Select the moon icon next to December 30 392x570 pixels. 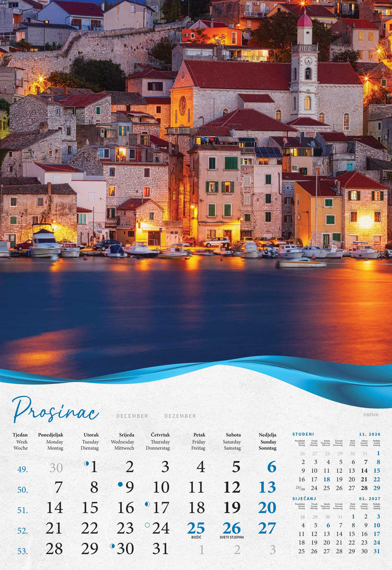coord(112,545)
